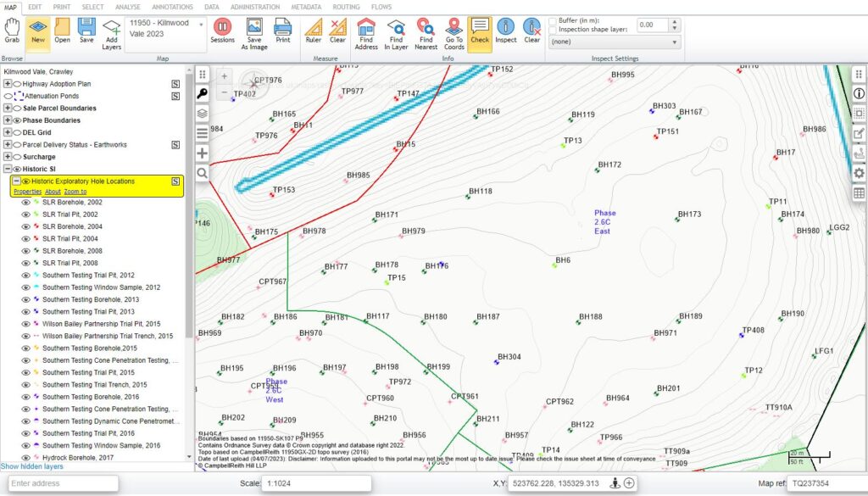Image resolution: width=868 pixels, height=496 pixels.
Task: Open the right panel settings gear
Action: [859, 173]
